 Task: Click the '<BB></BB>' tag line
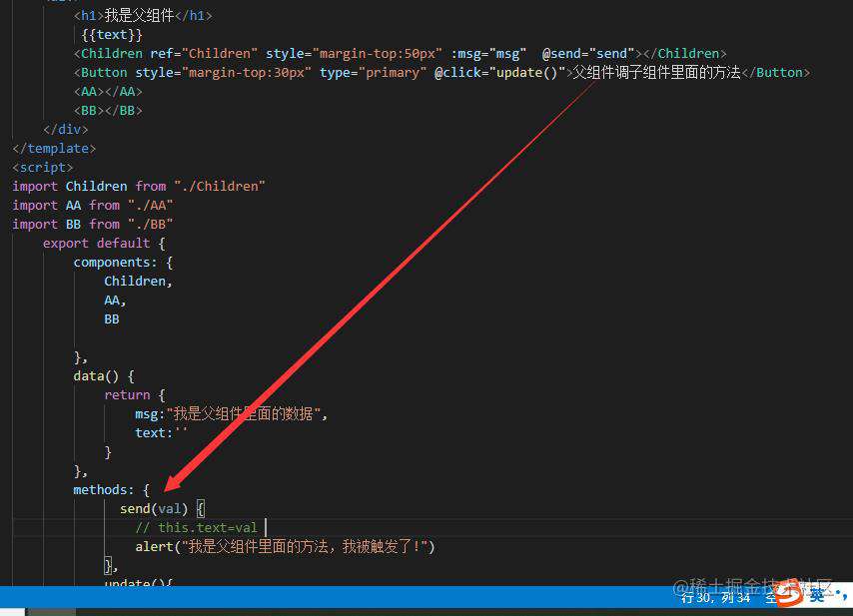pos(108,111)
